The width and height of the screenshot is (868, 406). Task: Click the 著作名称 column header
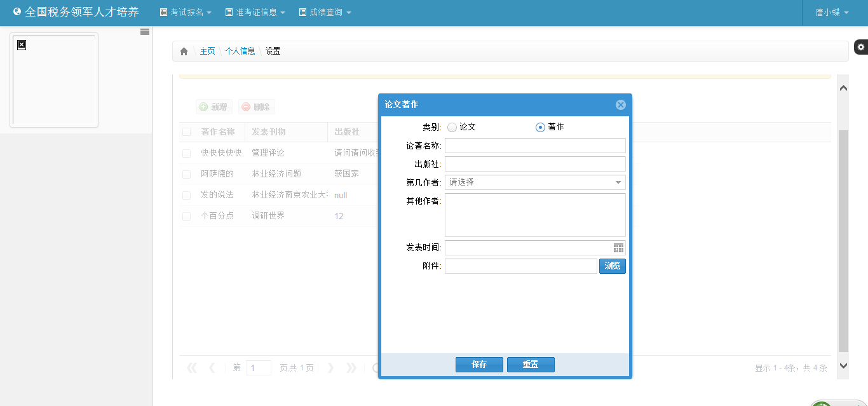click(218, 132)
